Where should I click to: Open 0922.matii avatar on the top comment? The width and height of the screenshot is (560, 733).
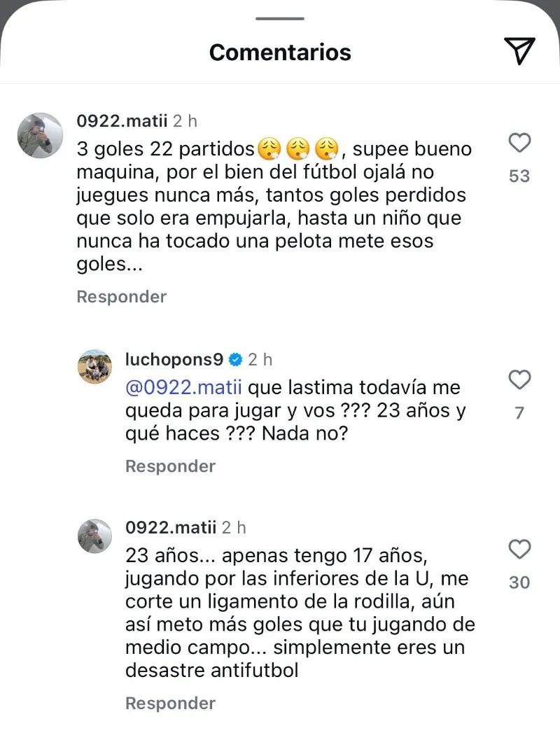coord(40,135)
